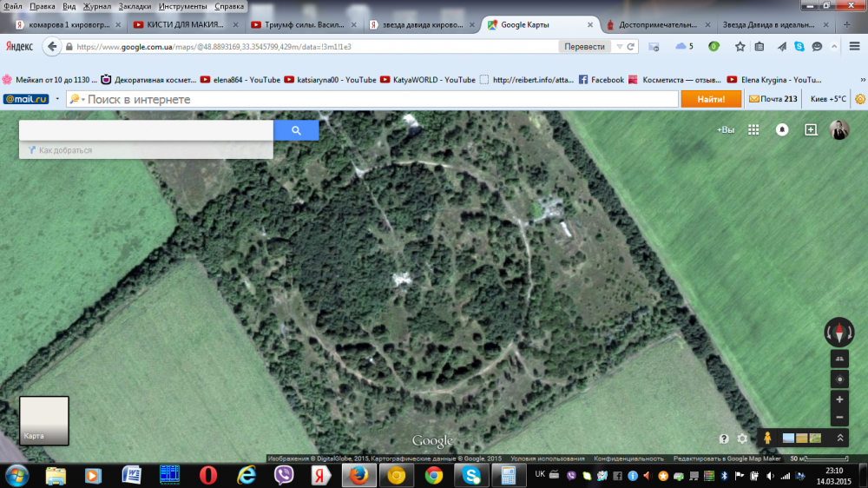Open the Журнал menu
The image size is (868, 488).
click(x=97, y=6)
